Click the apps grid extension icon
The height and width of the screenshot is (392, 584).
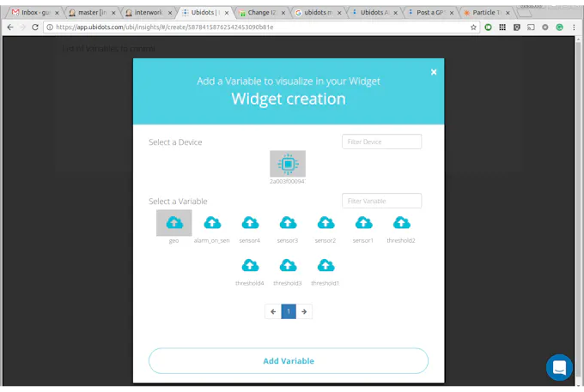click(502, 27)
